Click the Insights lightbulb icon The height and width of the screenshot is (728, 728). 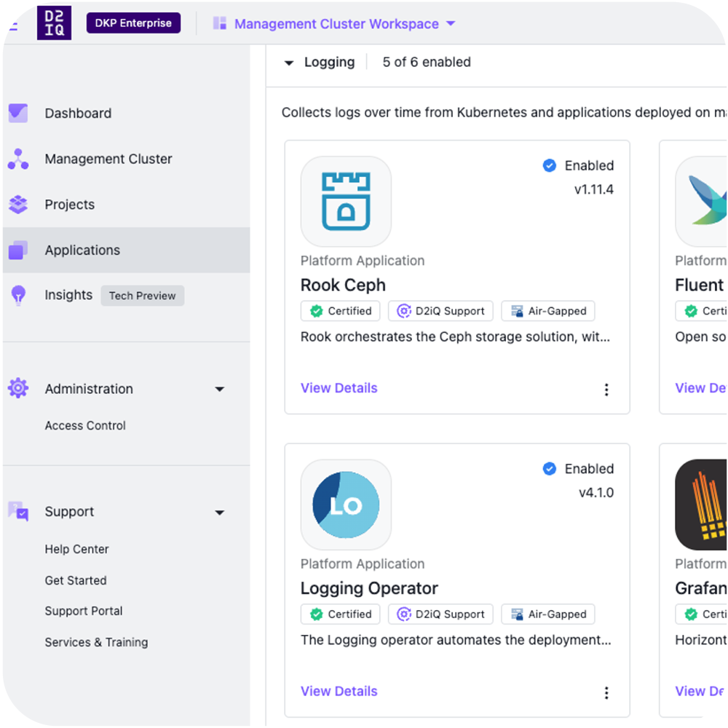click(18, 295)
